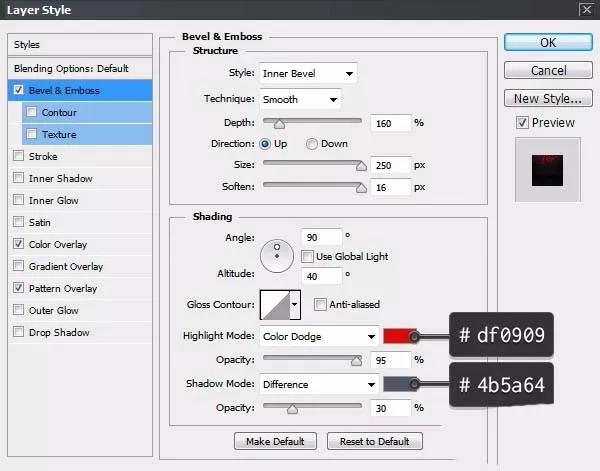Open Shadow Mode dropdown showing Difference

click(x=319, y=384)
